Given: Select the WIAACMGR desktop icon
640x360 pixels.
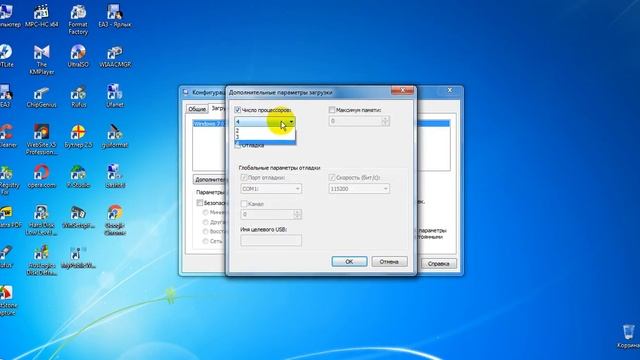Looking at the screenshot, I should 115,56.
